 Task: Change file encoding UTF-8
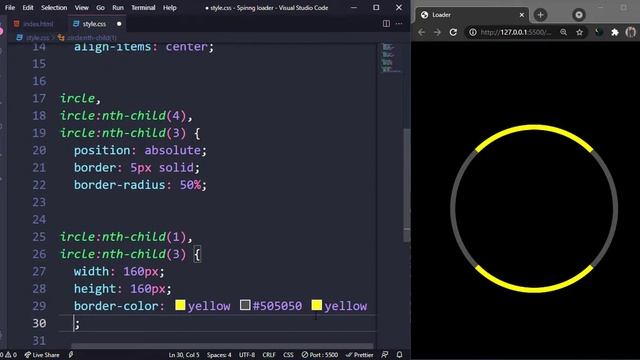click(247, 355)
